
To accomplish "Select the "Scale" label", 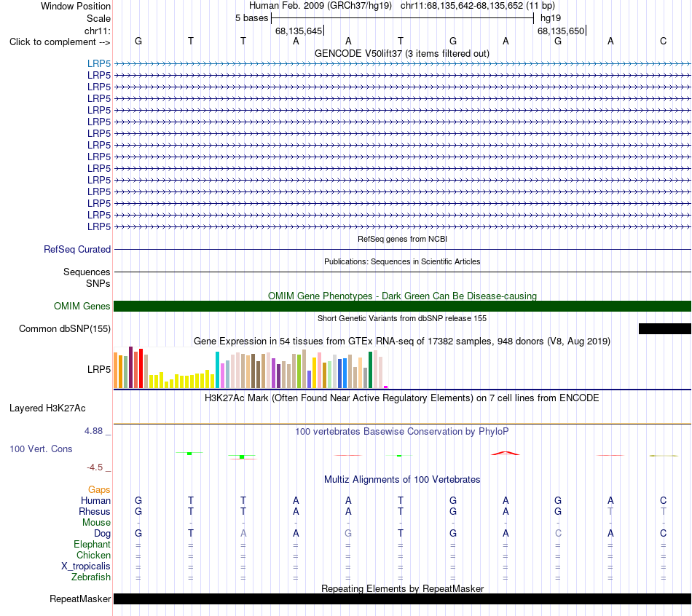I will pos(98,18).
